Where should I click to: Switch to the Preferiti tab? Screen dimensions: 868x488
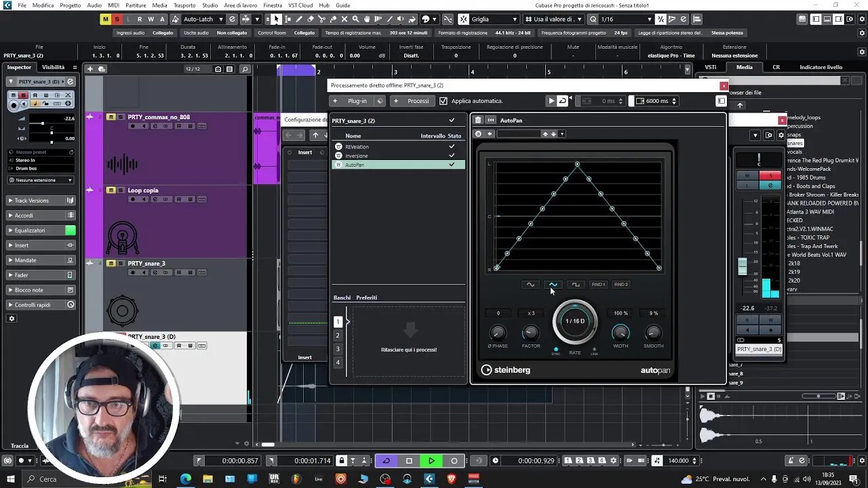tap(366, 298)
